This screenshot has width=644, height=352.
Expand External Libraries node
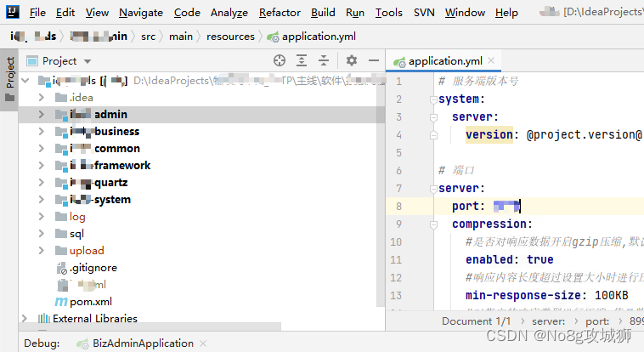click(25, 319)
